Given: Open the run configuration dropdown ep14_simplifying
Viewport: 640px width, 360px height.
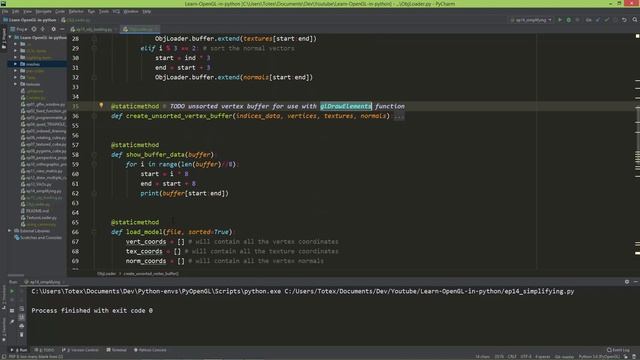Looking at the screenshot, I should pos(531,20).
